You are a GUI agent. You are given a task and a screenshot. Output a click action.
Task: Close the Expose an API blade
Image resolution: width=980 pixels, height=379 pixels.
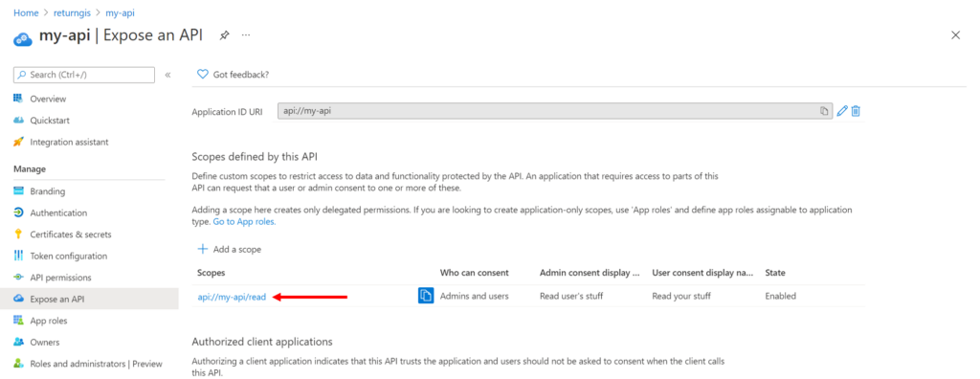(x=955, y=35)
